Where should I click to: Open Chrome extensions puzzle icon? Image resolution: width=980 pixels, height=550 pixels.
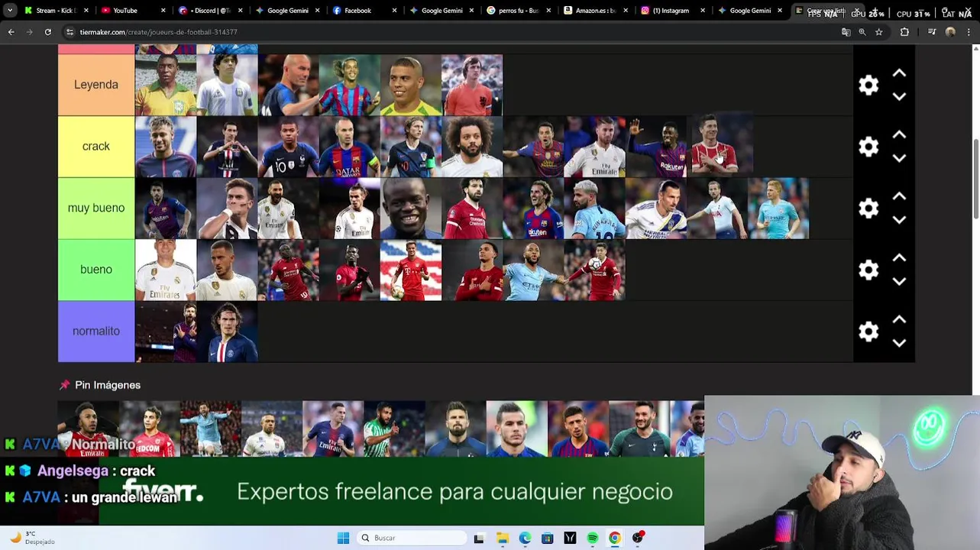click(x=904, y=32)
